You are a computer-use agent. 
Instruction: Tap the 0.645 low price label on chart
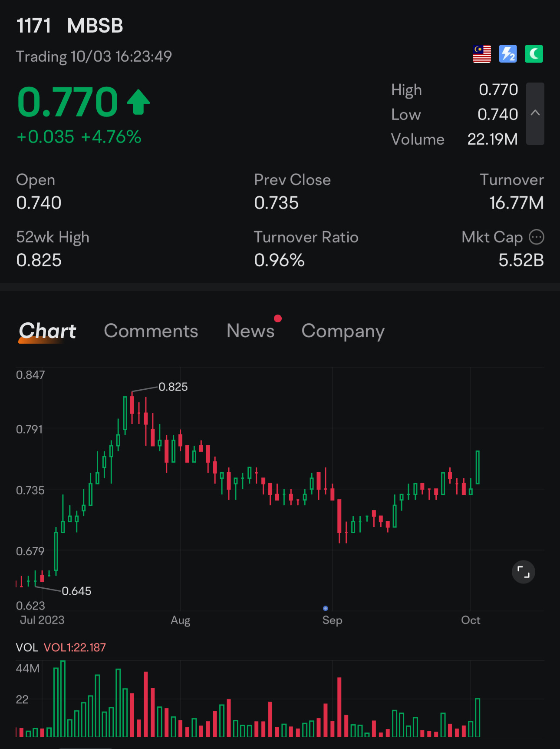[77, 591]
